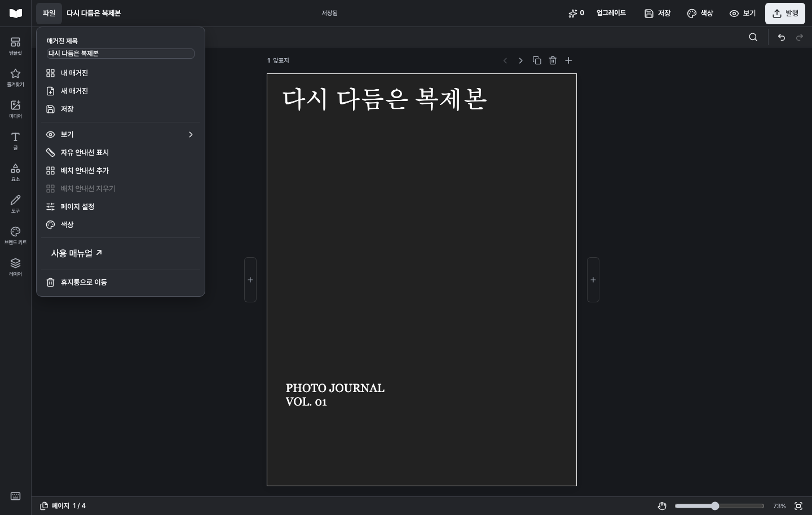The height and width of the screenshot is (515, 812).
Task: Select the 글 text tool
Action: pyautogui.click(x=15, y=140)
